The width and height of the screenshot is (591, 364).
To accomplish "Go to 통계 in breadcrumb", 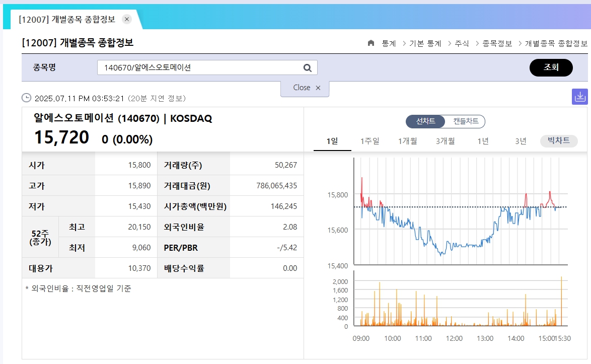I will tap(389, 43).
